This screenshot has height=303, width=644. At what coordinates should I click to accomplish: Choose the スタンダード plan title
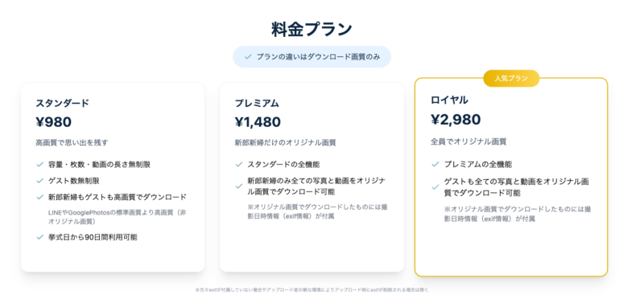click(x=62, y=104)
